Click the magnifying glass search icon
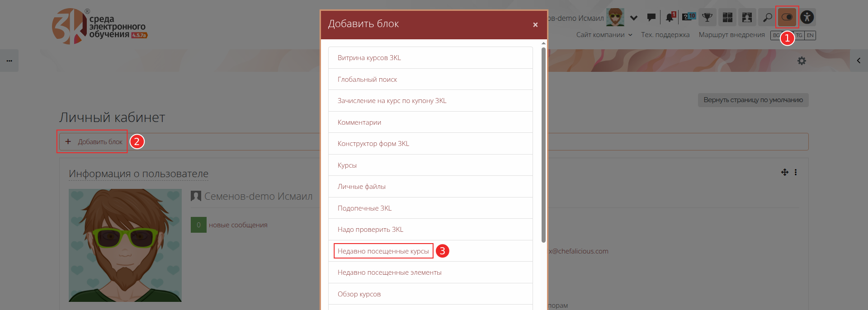 click(x=767, y=17)
